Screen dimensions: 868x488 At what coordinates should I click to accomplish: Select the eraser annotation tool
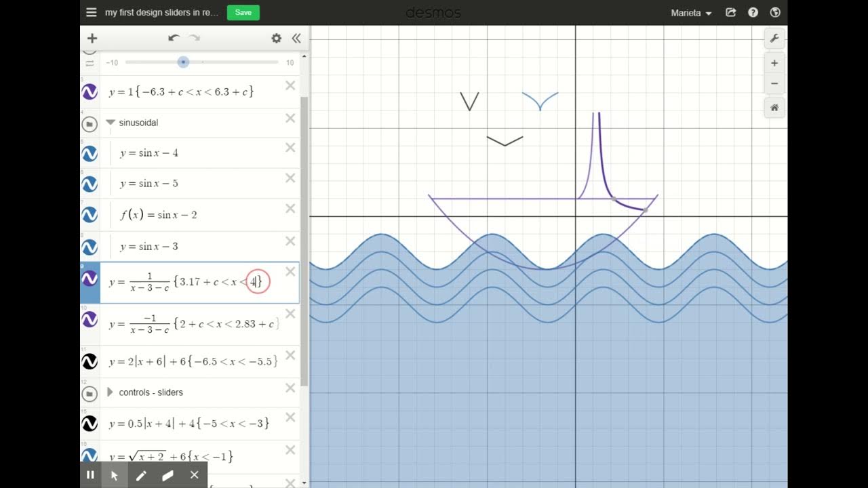click(167, 475)
